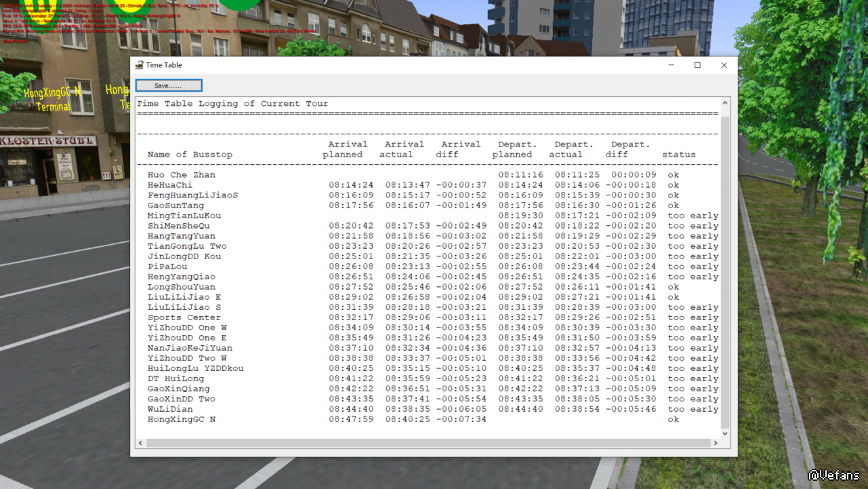Click the 'ok' status in the GaoSunTang row
Viewport: 868px width, 489px height.
[x=673, y=206]
